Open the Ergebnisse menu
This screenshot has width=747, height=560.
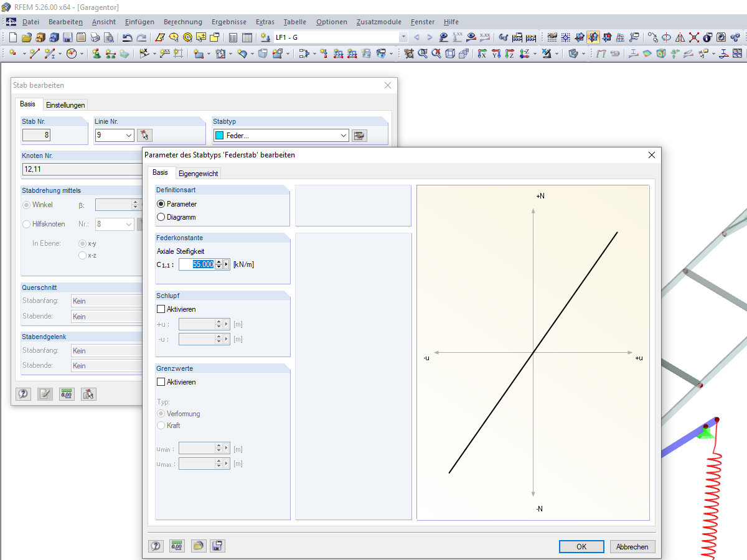[x=229, y=22]
